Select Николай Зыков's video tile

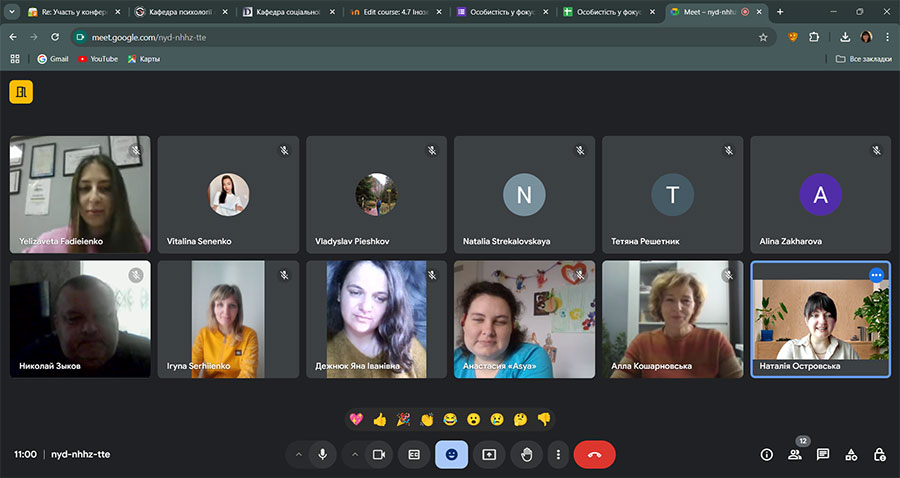tap(80, 319)
